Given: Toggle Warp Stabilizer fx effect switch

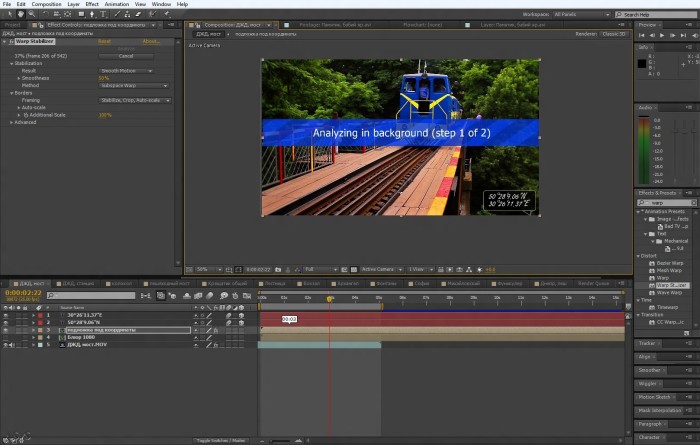Looking at the screenshot, I should 11,42.
